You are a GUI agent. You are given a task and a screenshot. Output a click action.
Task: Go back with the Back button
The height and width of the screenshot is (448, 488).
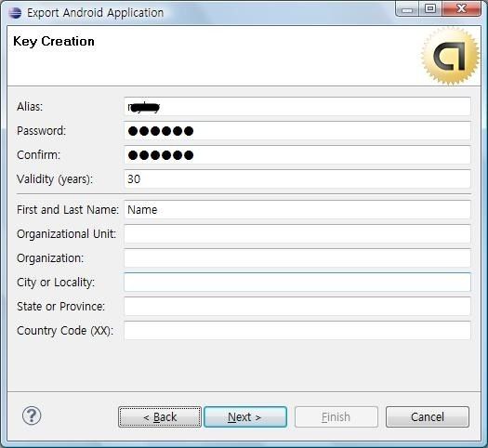tap(160, 417)
